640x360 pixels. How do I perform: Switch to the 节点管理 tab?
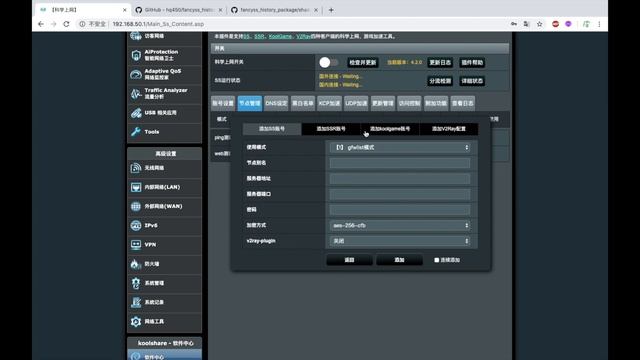point(249,103)
